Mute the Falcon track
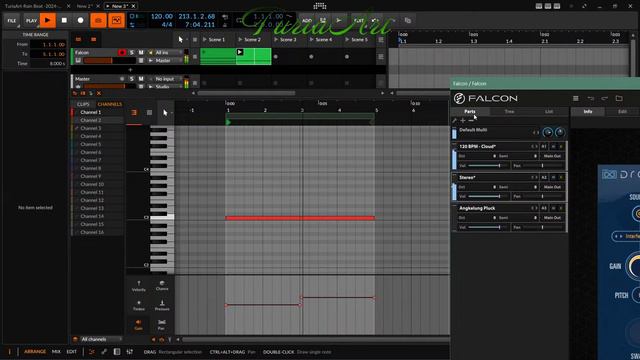The width and height of the screenshot is (640, 360). 141,52
